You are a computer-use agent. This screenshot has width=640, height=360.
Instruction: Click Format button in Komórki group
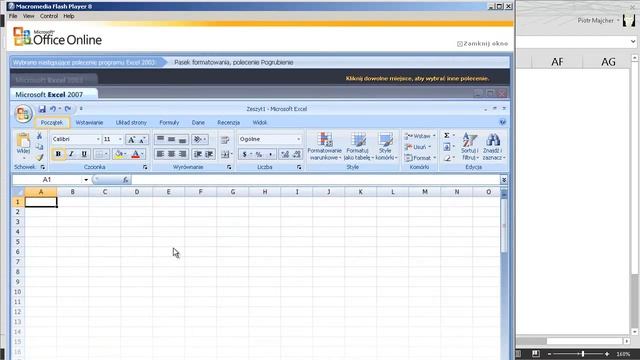click(420, 158)
